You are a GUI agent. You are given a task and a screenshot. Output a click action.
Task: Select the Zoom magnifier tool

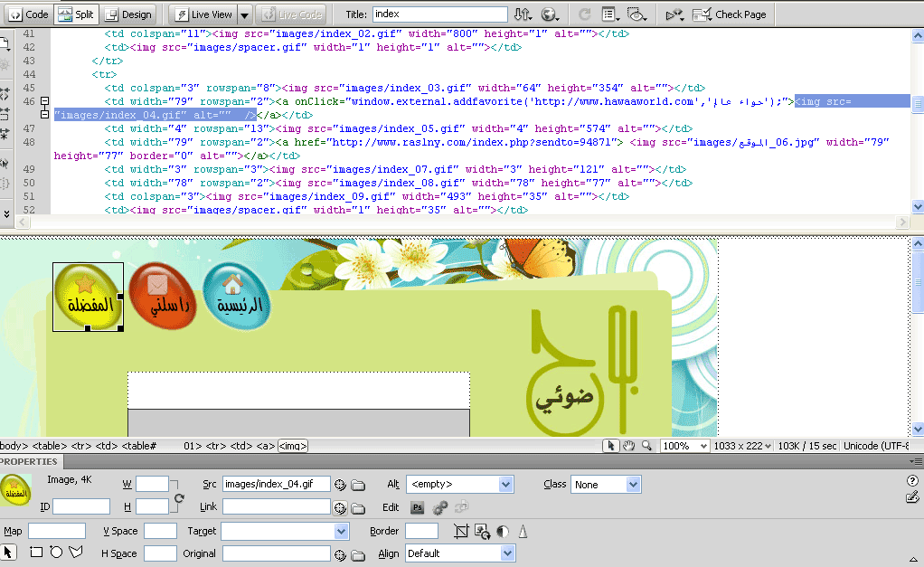pos(646,446)
